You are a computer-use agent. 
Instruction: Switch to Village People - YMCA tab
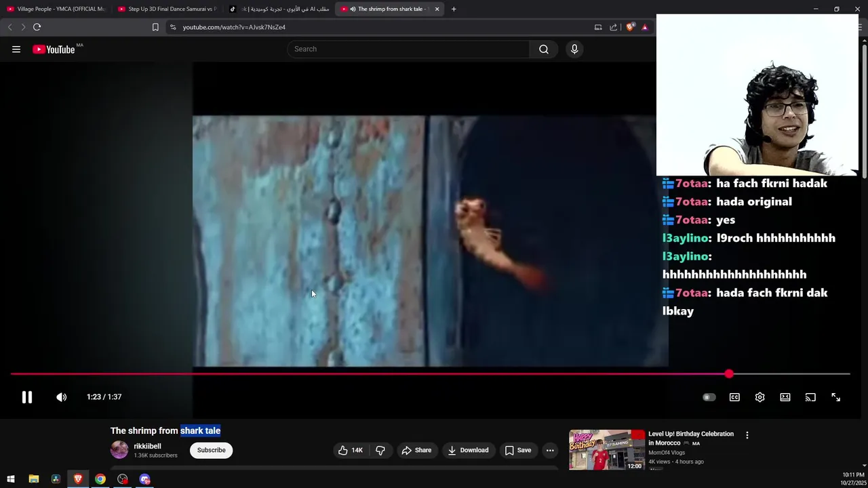click(x=56, y=9)
